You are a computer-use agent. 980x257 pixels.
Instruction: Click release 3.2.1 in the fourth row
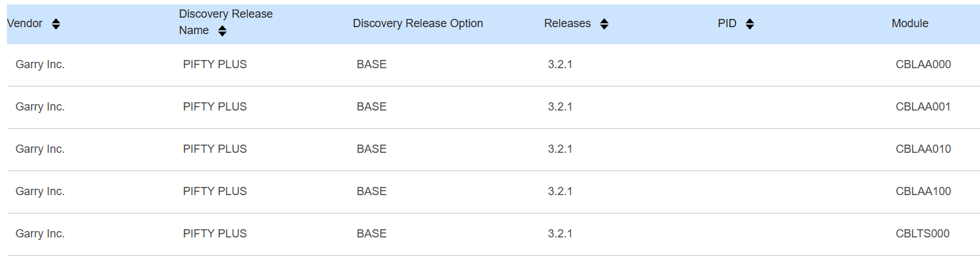pyautogui.click(x=560, y=191)
